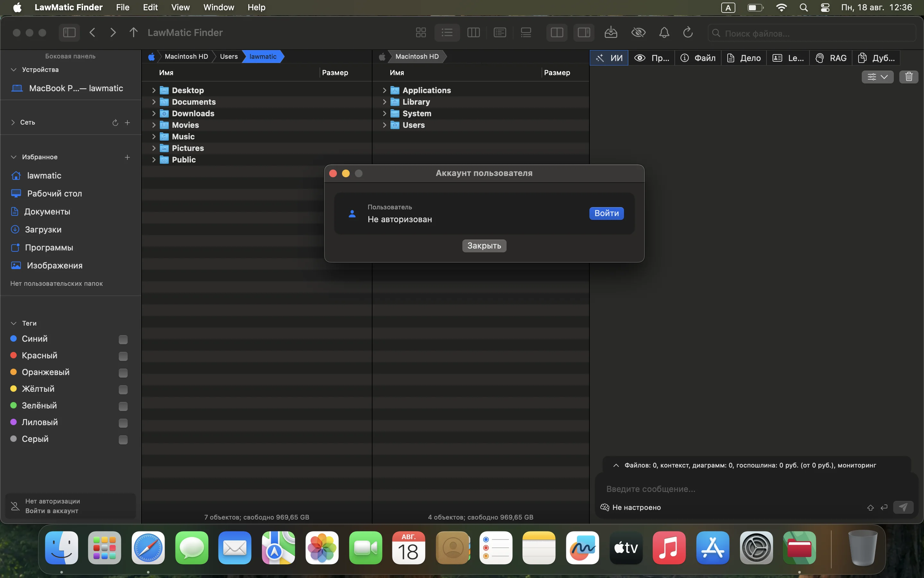Open the File menu

click(123, 7)
